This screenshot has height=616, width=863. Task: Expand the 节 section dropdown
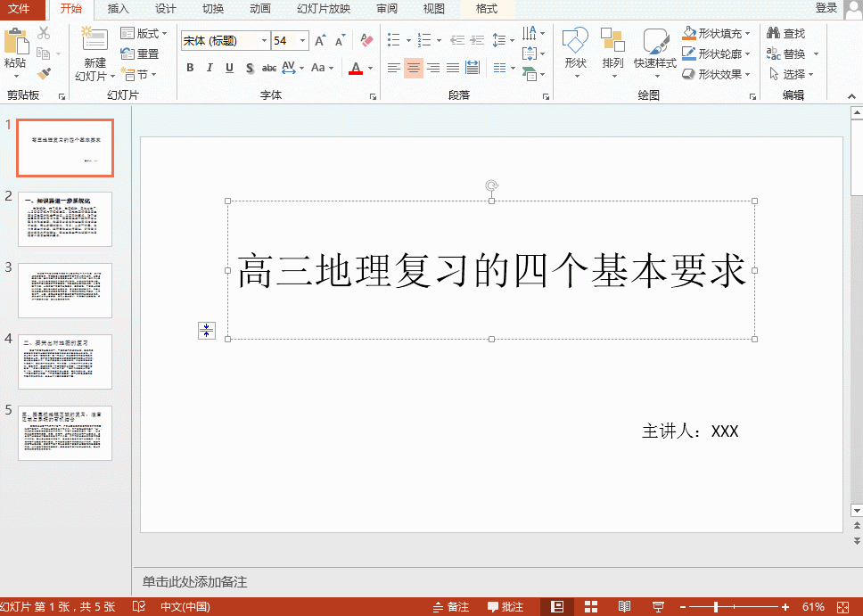click(153, 74)
